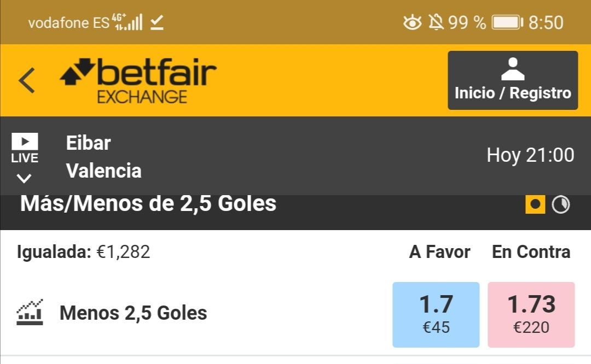Open the Live video play icon
591x364 pixels.
click(25, 142)
